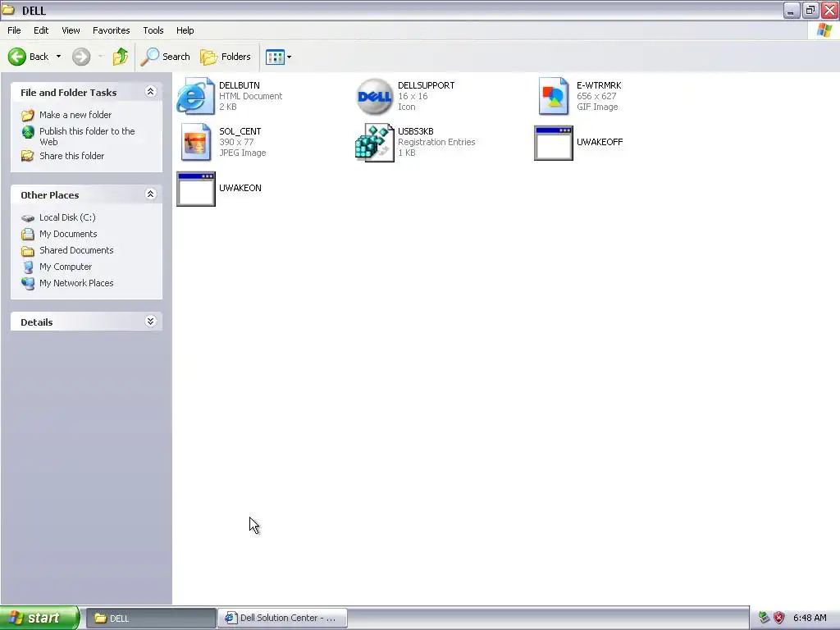
Task: Go to Local Disk (C:)
Action: click(67, 217)
